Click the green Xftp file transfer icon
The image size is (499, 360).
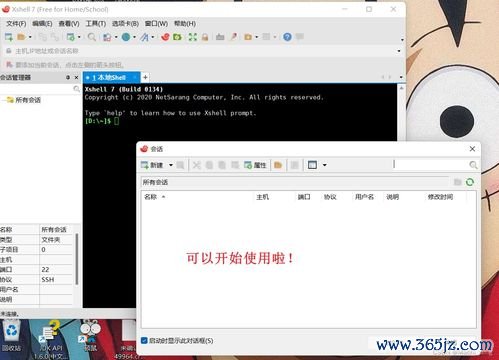(178, 37)
